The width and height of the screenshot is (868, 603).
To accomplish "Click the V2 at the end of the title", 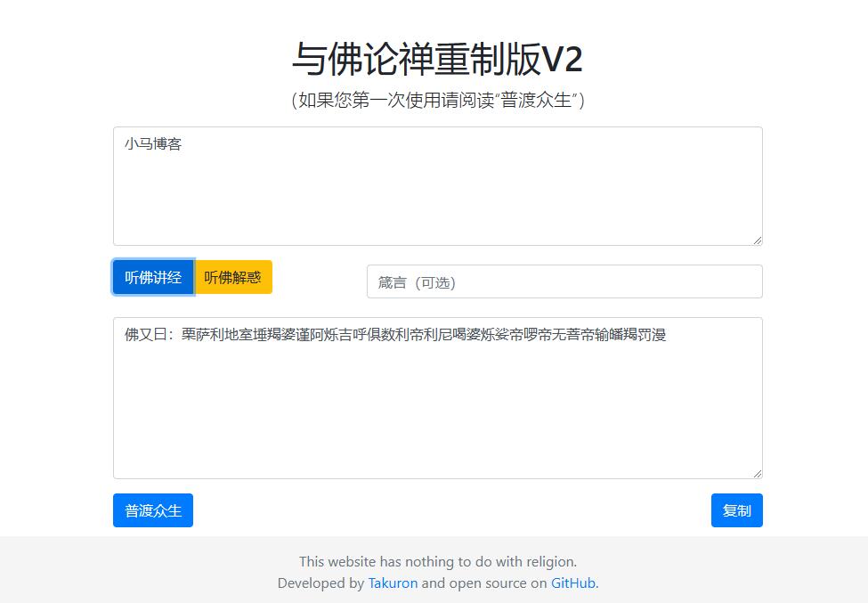I will 563,60.
